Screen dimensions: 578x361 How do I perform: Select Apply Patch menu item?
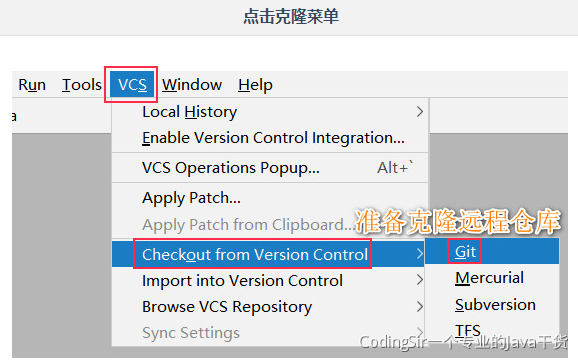[270, 198]
